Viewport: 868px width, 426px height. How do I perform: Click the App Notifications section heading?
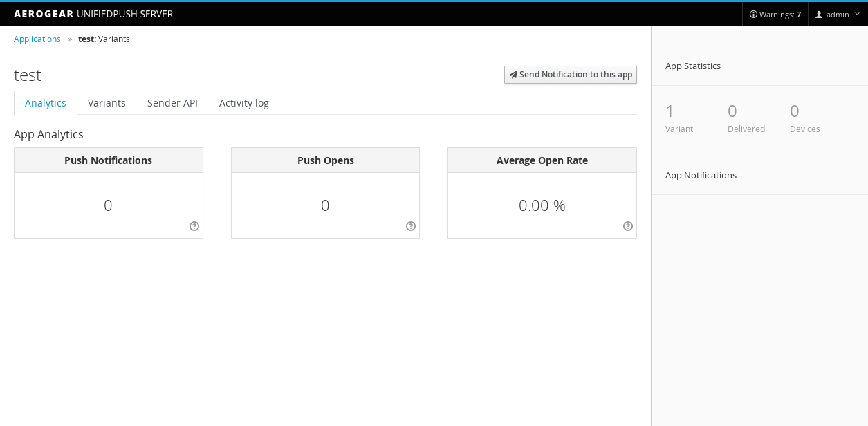(701, 176)
